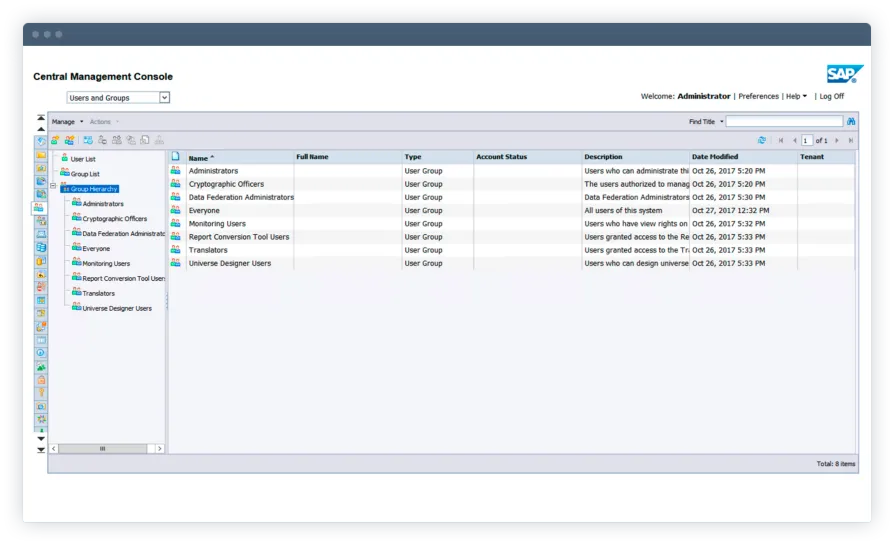Viewport: 894px width, 545px height.
Task: Click the create new group toolbar icon
Action: pos(69,140)
